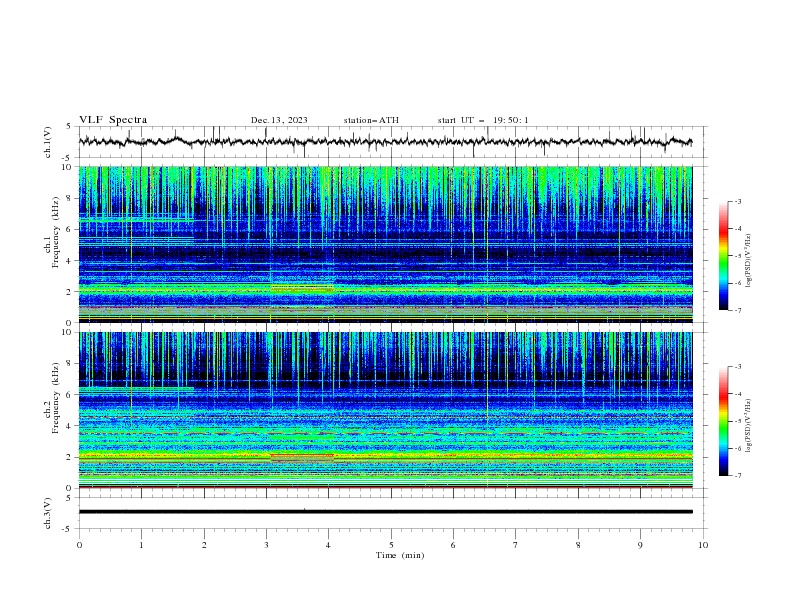Click the 'start UT = 19:50:1' text
The image size is (792, 612).
point(483,120)
